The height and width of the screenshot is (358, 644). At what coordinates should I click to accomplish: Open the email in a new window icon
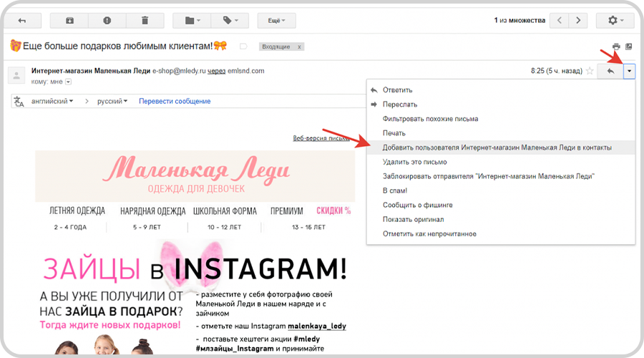tap(628, 47)
